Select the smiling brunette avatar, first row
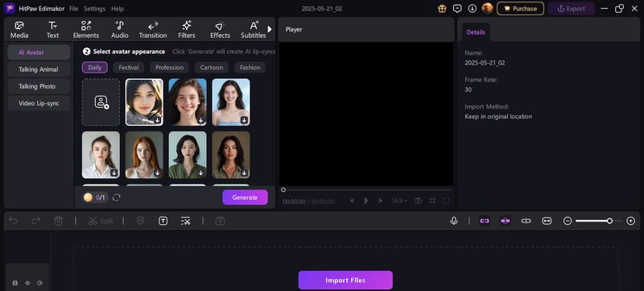Viewport: 644px width, 291px height. click(x=188, y=102)
